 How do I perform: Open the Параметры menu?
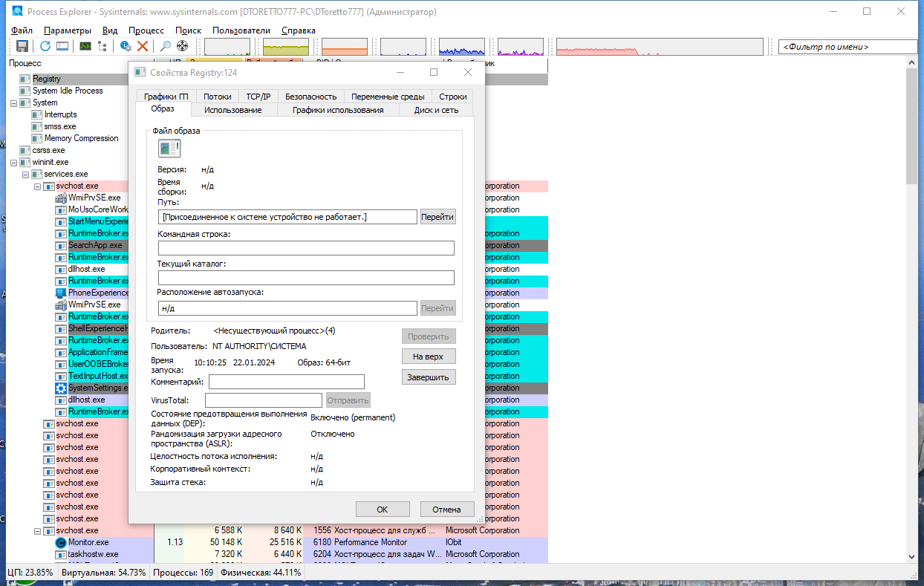68,30
